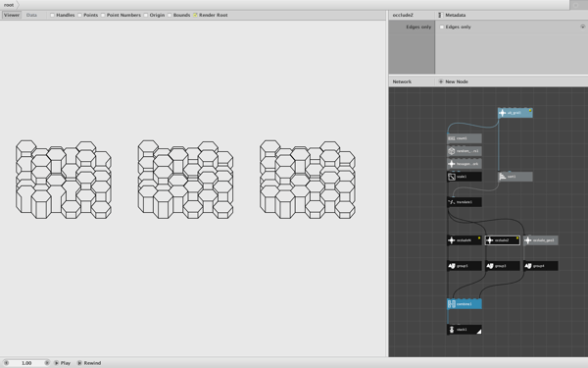Click the leftmost hexagon cluster in the viewer
The height and width of the screenshot is (368, 588).
pyautogui.click(x=64, y=180)
